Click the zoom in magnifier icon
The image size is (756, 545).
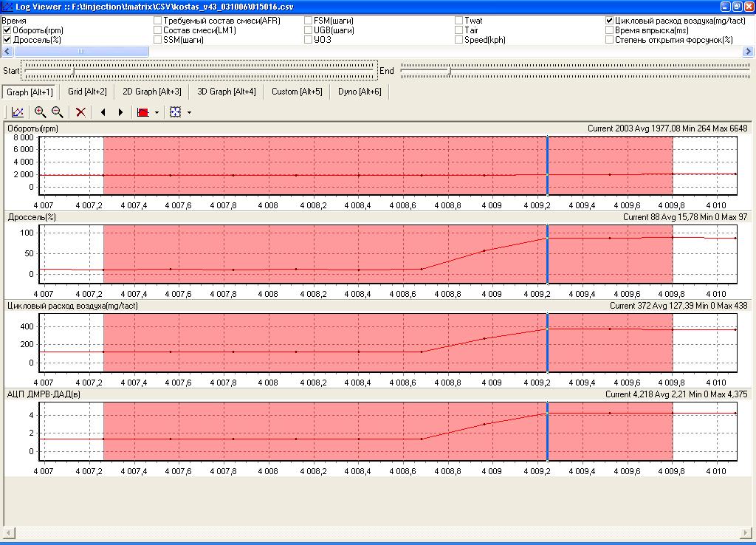pos(40,112)
